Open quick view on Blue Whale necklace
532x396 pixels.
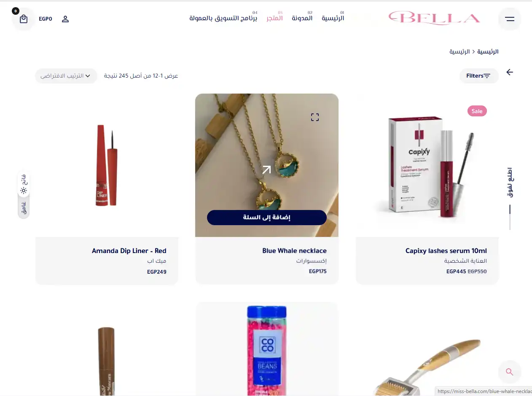[x=315, y=117]
